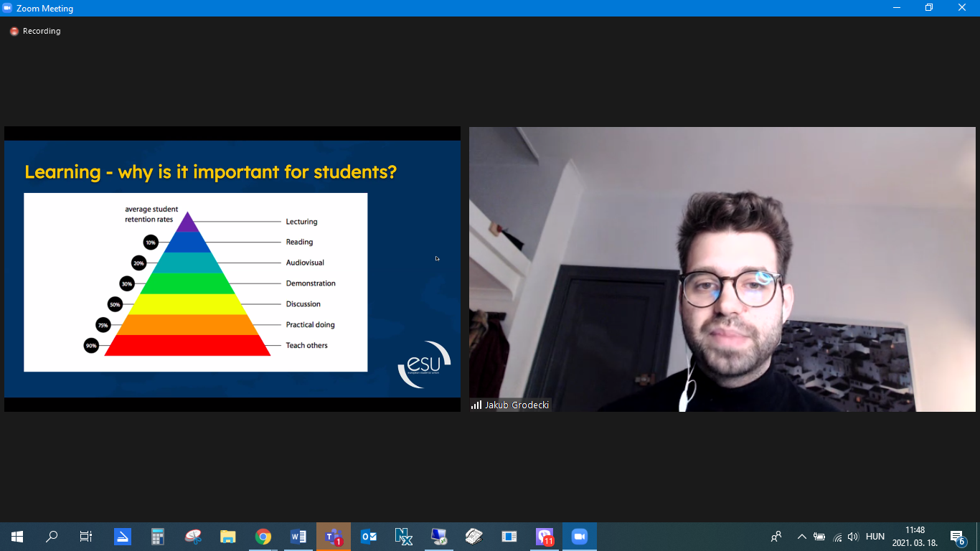Switch to Microsoft Teams in the taskbar

(x=334, y=537)
